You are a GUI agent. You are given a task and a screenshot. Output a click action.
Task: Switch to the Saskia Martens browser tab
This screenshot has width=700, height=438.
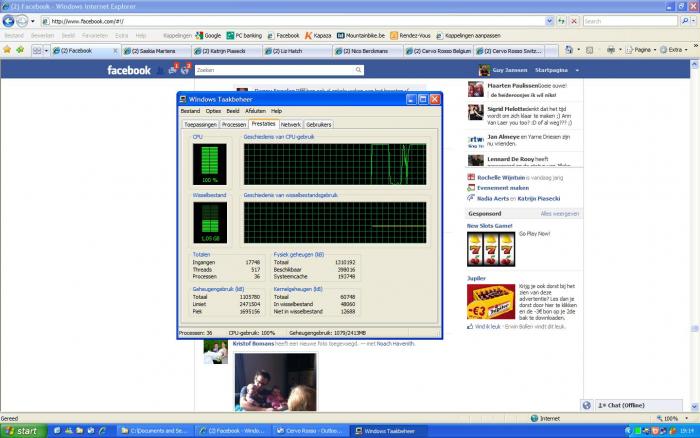(x=156, y=51)
